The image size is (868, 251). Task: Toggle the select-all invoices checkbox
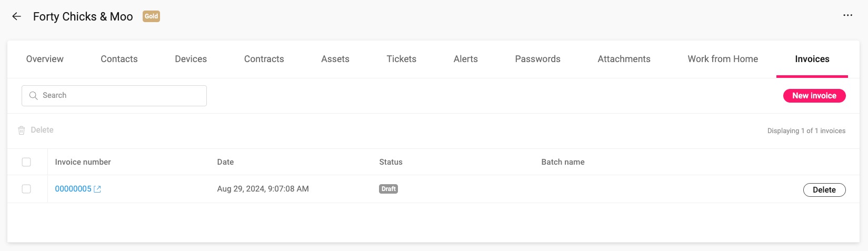[x=26, y=162]
